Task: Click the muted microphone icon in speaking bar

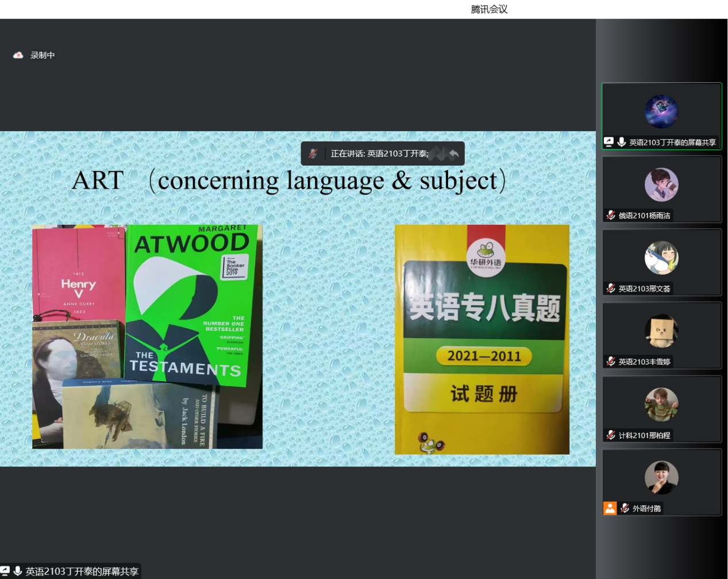Action: click(x=313, y=154)
